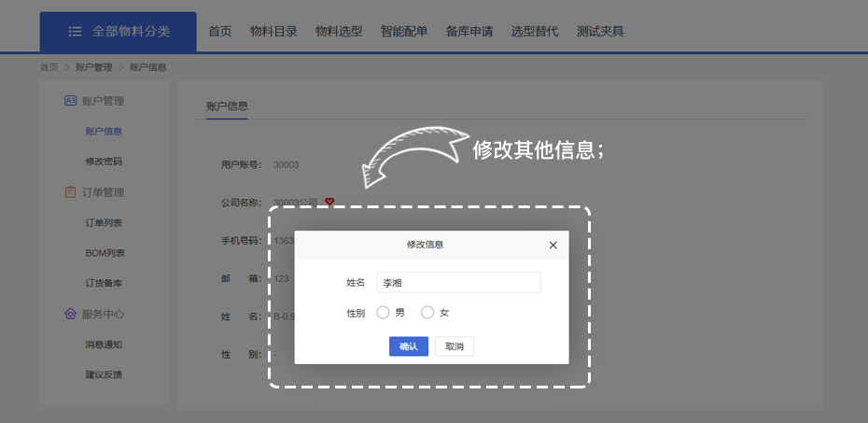Viewport: 868px width, 423px height.
Task: Go to 首页 in top navigation
Action: tap(219, 32)
